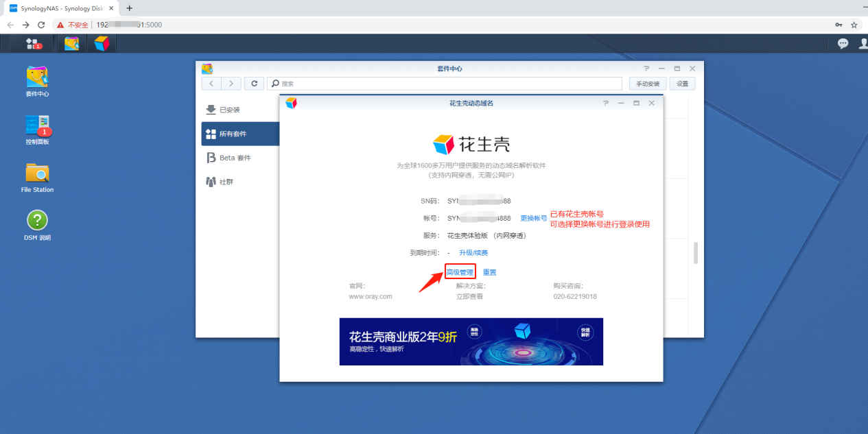Minimize the 花生壳动态域名 window
The height and width of the screenshot is (434, 868).
coord(621,103)
